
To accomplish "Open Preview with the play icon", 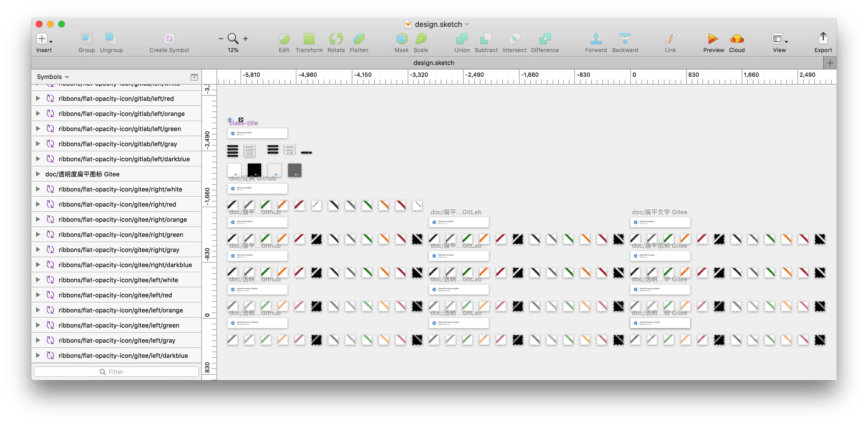I will point(713,39).
